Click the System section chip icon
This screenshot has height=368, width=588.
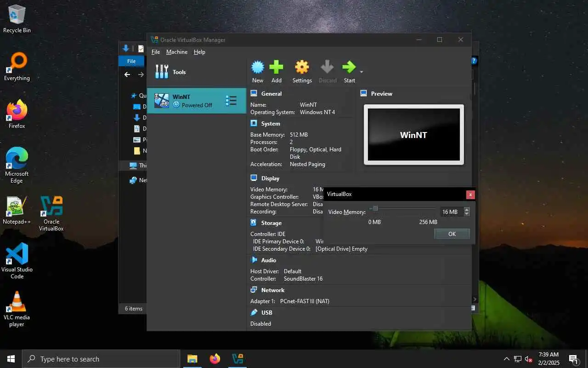tap(254, 123)
